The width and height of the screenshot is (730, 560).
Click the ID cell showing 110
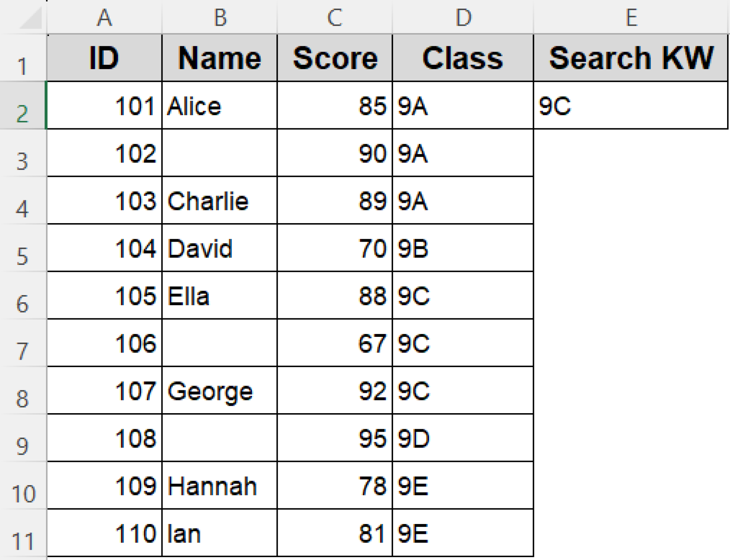pyautogui.click(x=104, y=533)
